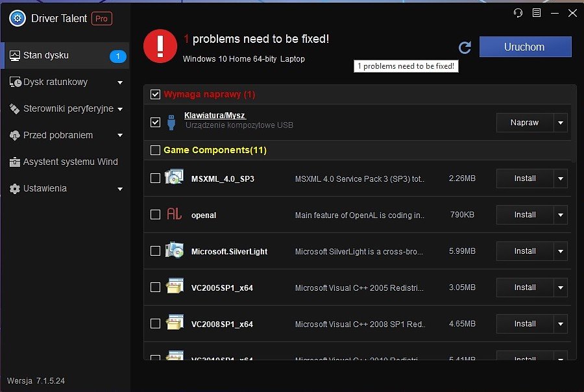Open Install dropdown arrow for Microsoft.SilverLight
584x392 pixels.
561,251
